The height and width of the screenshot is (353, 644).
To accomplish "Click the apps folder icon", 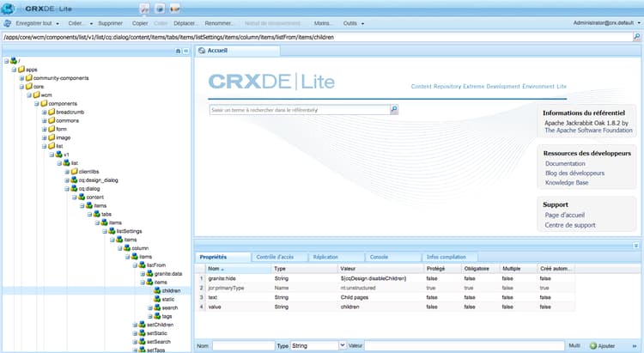I will tap(21, 70).
